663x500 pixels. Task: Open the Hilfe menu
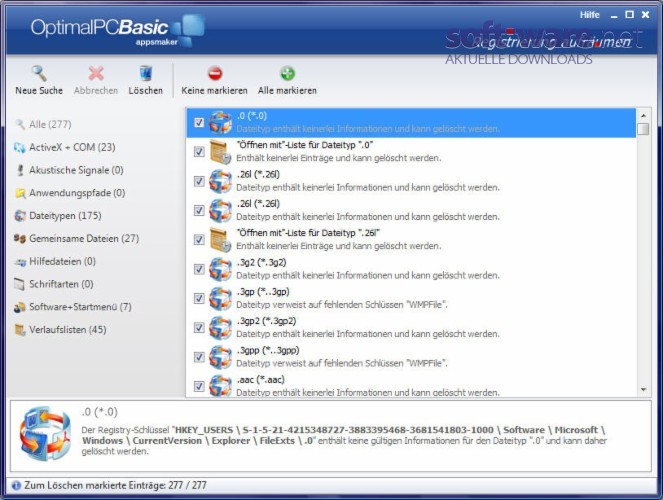pos(589,15)
